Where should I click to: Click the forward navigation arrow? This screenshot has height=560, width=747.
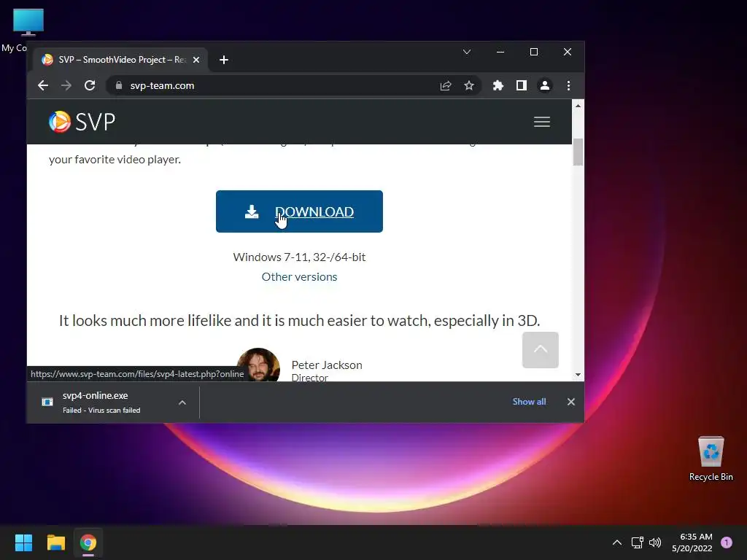coord(66,86)
